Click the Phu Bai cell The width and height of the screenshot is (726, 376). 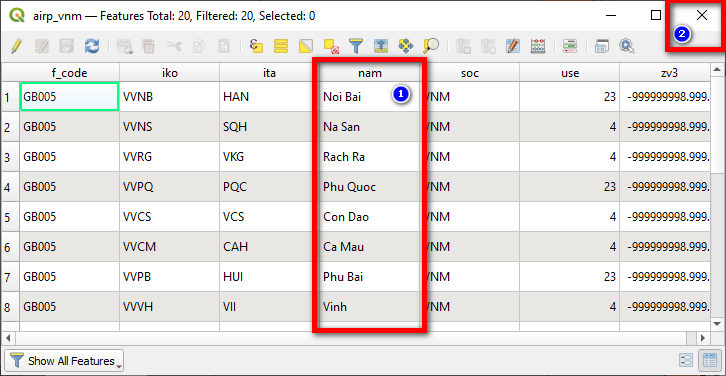tap(369, 276)
